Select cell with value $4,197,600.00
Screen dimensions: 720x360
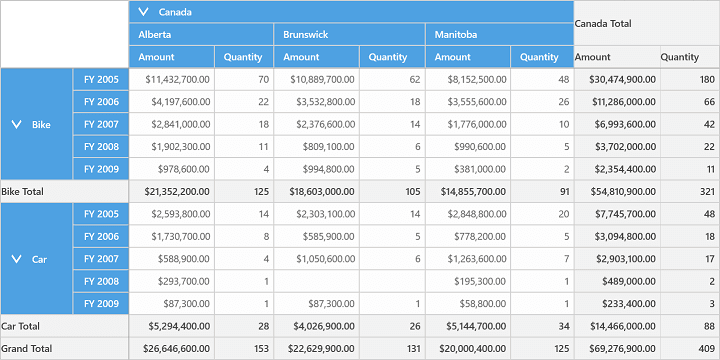coord(172,102)
